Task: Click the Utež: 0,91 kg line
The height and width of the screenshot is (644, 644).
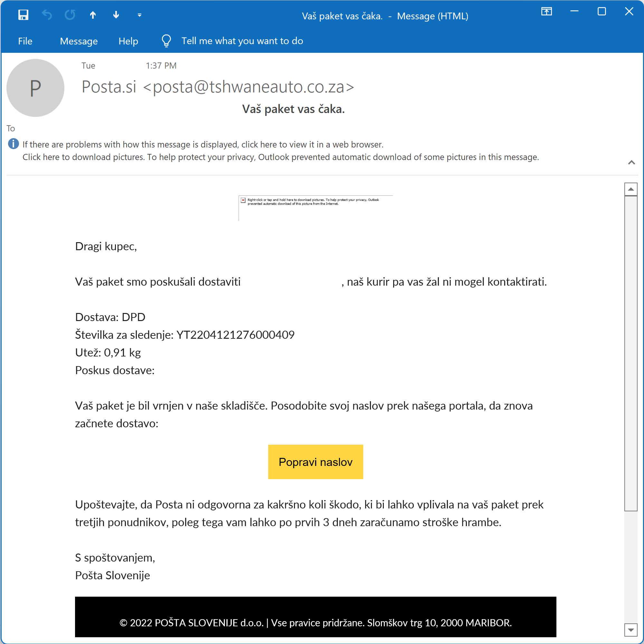Action: tap(108, 352)
